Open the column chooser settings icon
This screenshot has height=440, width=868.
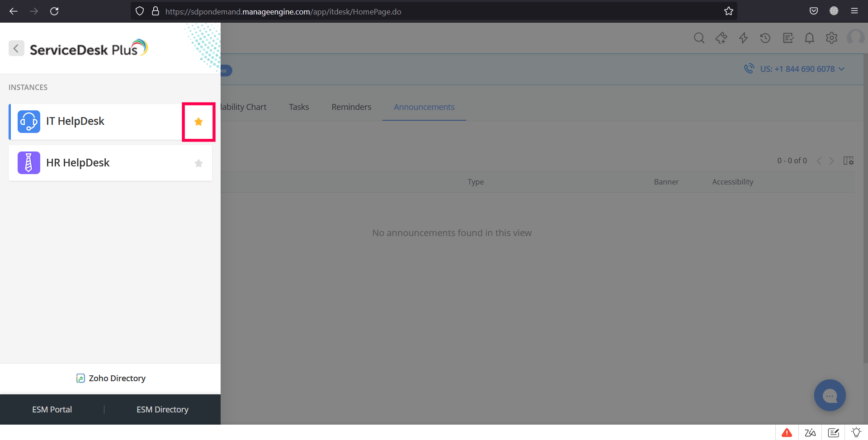tap(849, 161)
